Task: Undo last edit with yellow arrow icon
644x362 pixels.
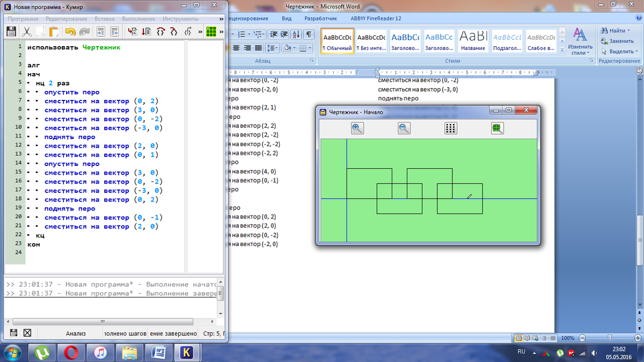Action: click(70, 32)
